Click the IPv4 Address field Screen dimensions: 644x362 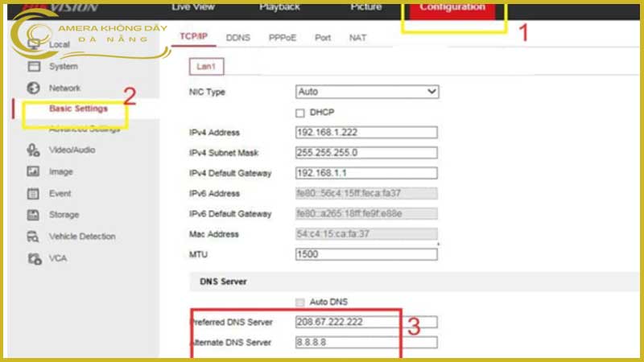(366, 132)
